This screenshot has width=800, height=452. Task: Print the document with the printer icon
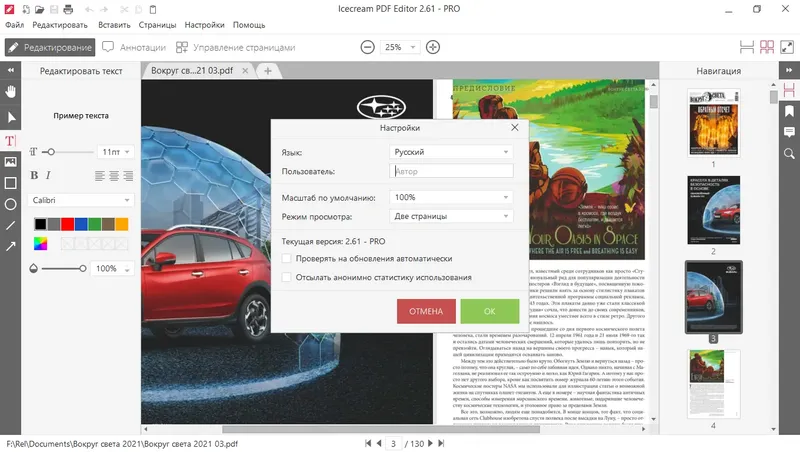[x=68, y=9]
